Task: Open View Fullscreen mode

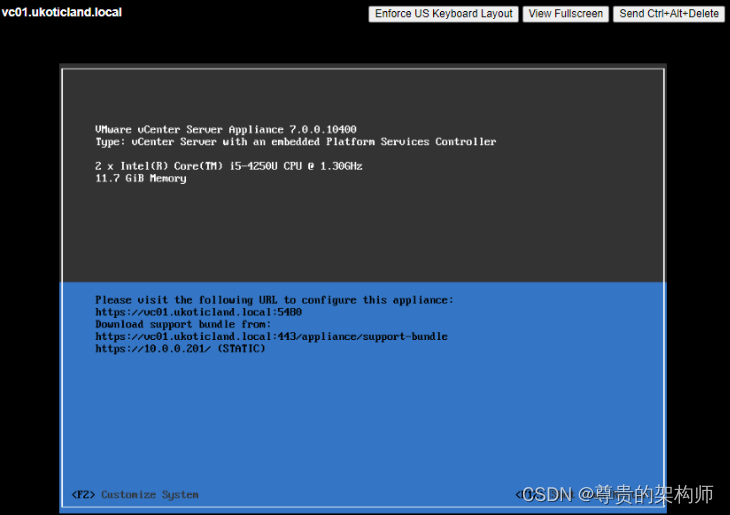Action: click(565, 14)
